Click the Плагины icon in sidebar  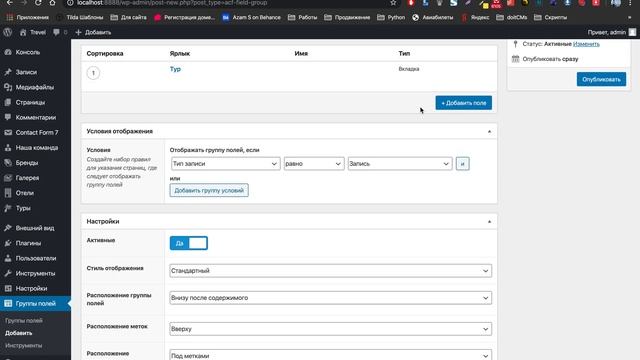point(8,243)
